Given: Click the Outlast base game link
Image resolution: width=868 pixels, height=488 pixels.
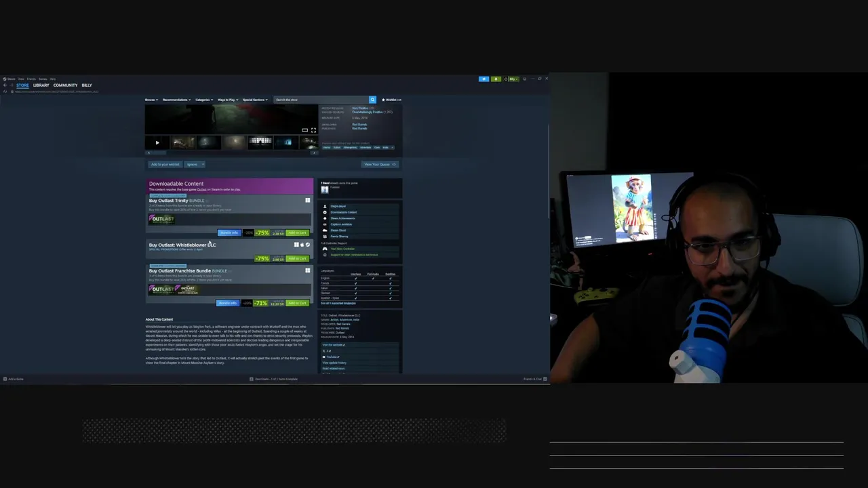Looking at the screenshot, I should click(x=201, y=190).
